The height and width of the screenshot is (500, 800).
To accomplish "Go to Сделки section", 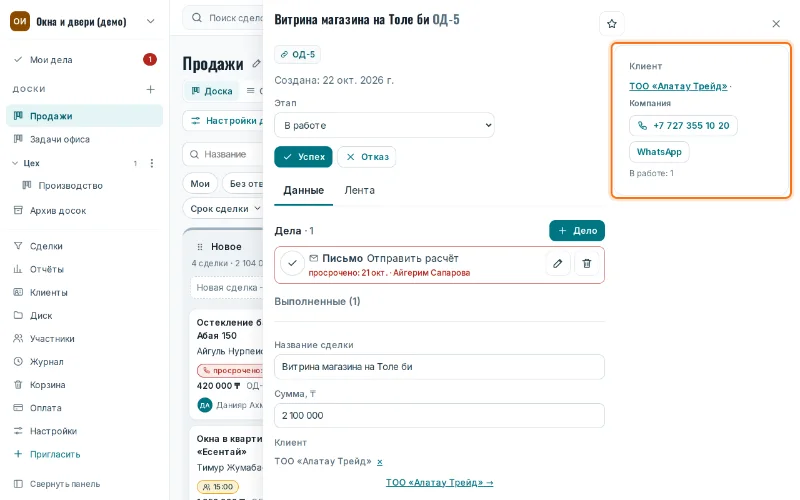I will [x=85, y=246].
